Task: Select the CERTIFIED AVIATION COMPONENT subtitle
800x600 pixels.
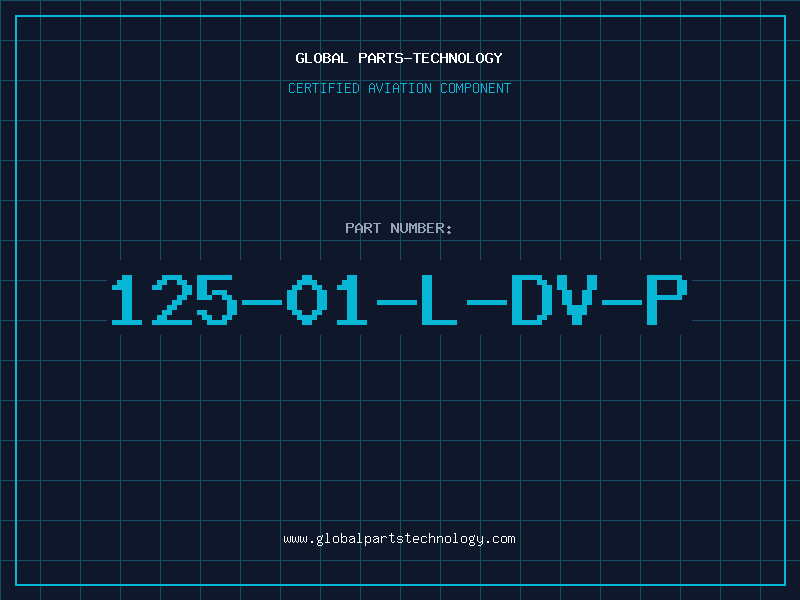Action: tap(399, 88)
